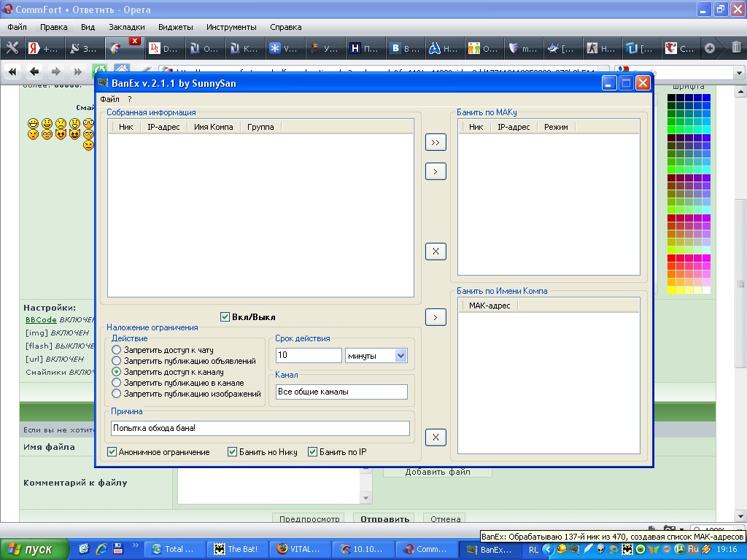Click the Opera rewind navigation button
Viewport: 747px width, 560px height.
point(12,71)
